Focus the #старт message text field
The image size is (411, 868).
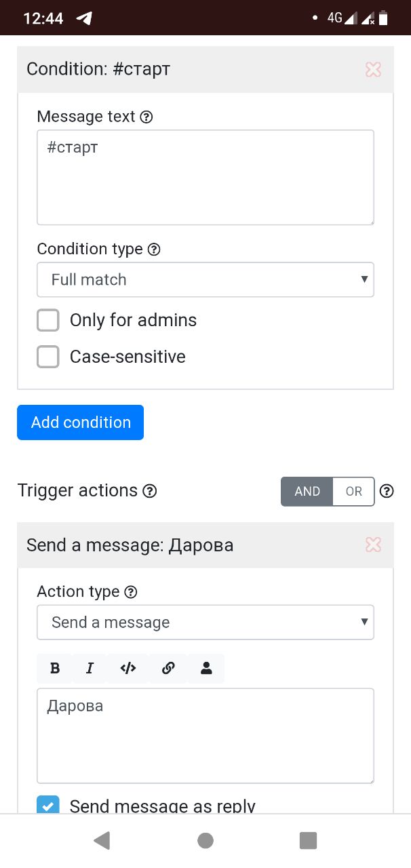click(206, 177)
